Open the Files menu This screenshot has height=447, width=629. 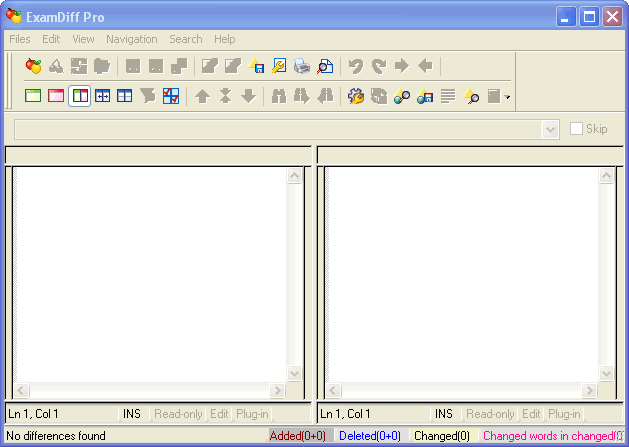(x=20, y=39)
